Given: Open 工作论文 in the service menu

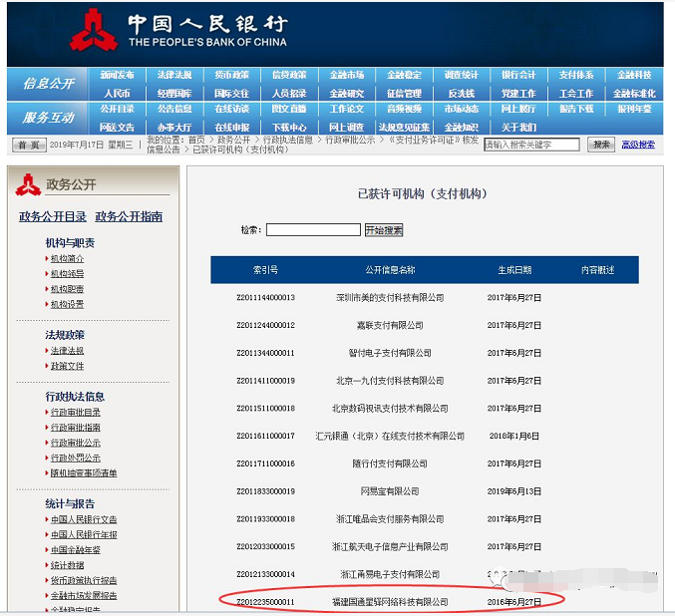Looking at the screenshot, I should (x=347, y=109).
